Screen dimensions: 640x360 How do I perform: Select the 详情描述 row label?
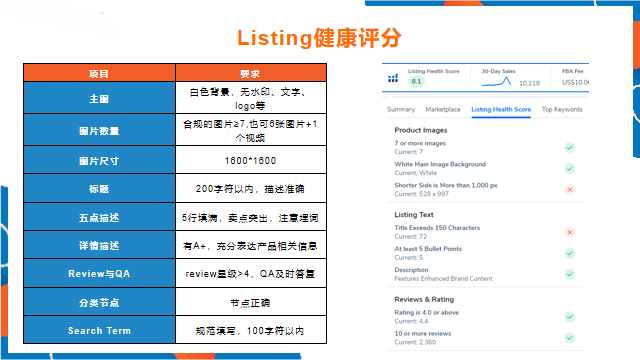(99, 245)
